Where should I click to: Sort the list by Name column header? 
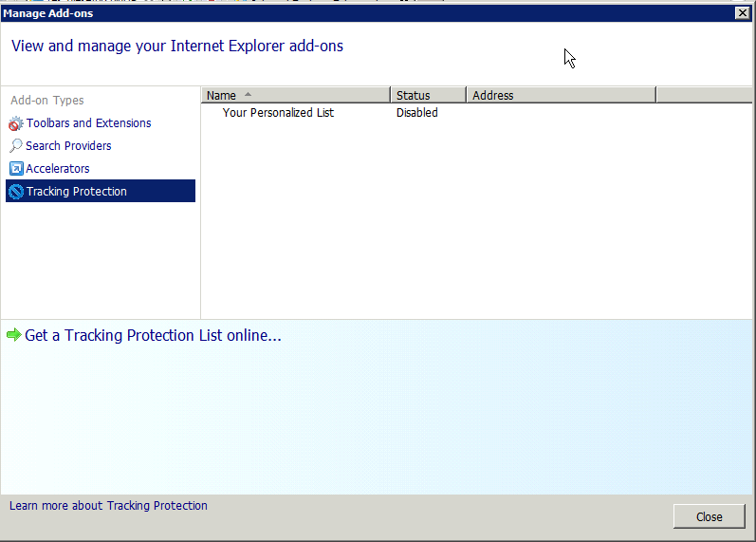pos(221,95)
